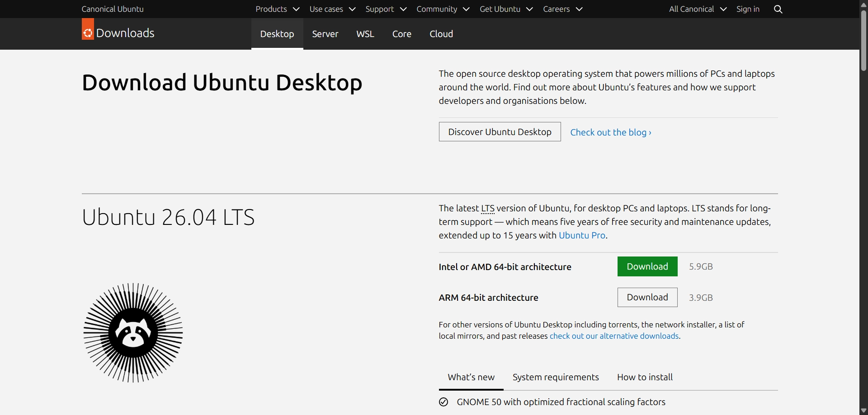Select the Desktop tab
The height and width of the screenshot is (415, 868).
(277, 34)
